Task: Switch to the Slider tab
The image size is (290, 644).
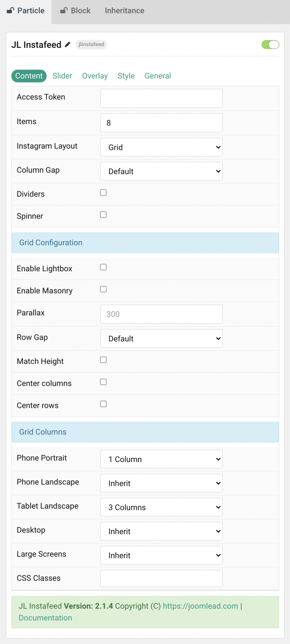Action: [x=63, y=76]
